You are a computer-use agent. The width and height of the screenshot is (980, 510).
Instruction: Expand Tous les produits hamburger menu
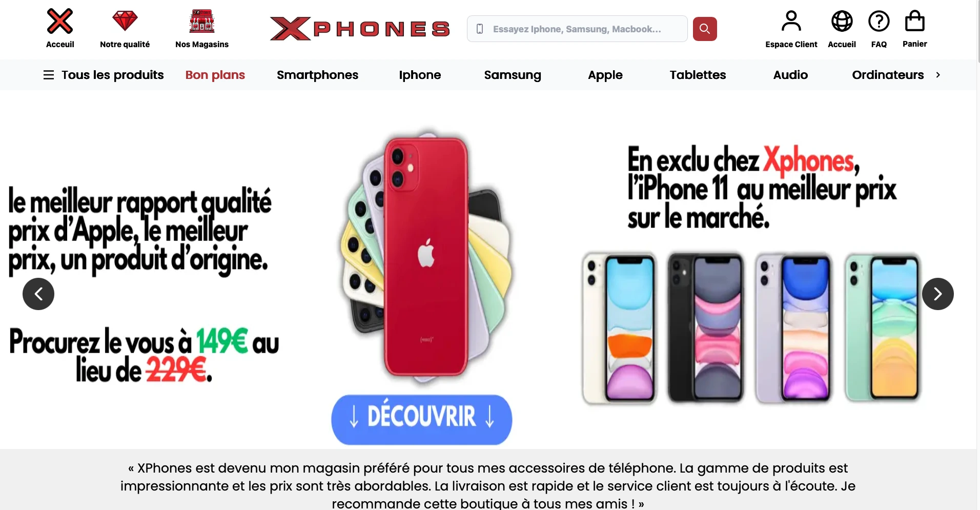coord(49,75)
